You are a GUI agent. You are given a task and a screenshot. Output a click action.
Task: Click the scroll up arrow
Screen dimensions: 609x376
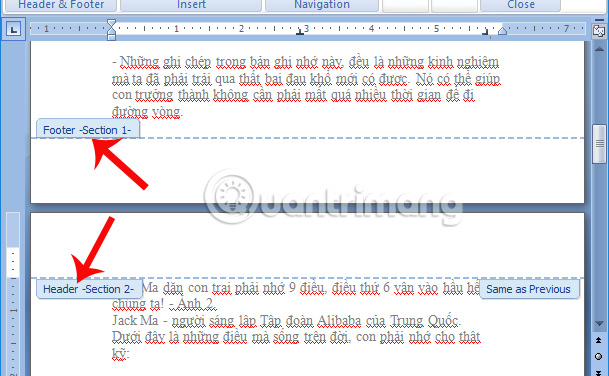coord(599,49)
